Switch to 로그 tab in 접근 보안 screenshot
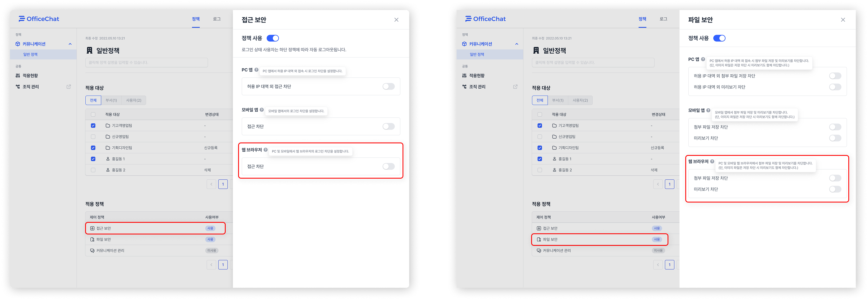Image resolution: width=868 pixels, height=300 pixels. (217, 19)
